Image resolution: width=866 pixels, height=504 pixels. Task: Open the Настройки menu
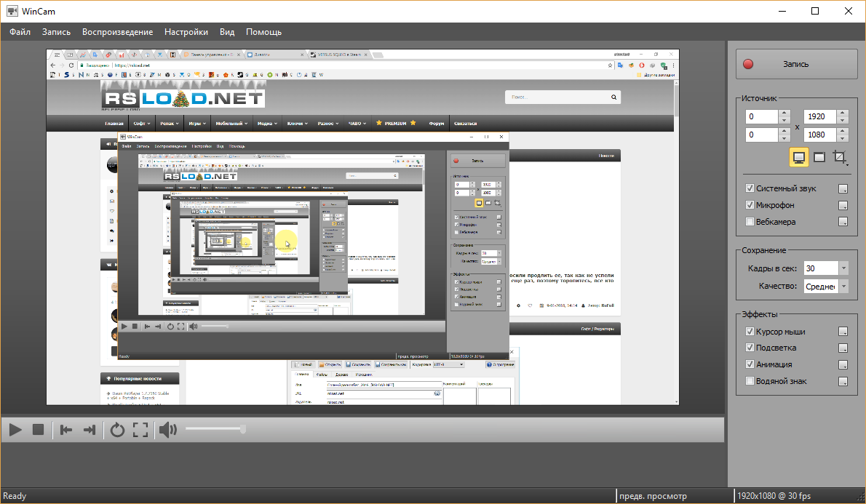tap(186, 32)
